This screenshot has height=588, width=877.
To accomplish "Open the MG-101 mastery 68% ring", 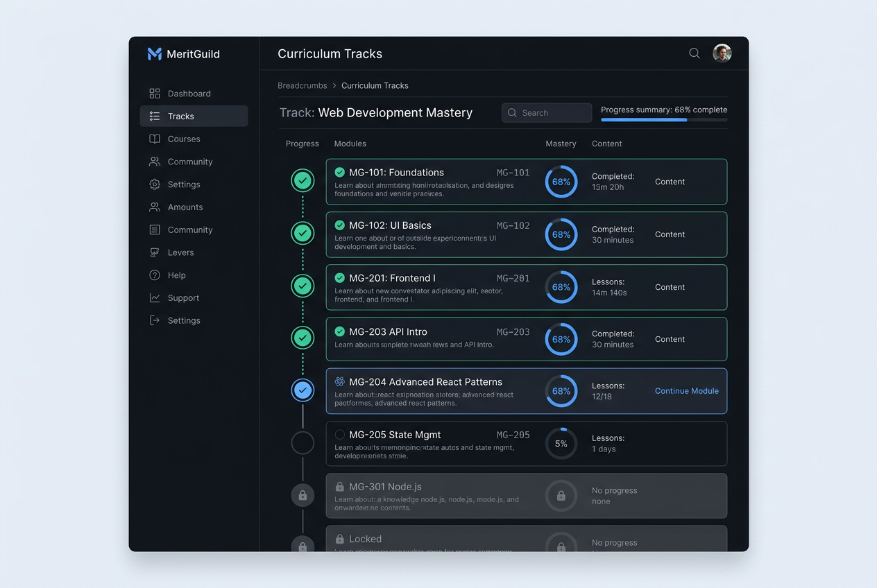I will coord(561,182).
